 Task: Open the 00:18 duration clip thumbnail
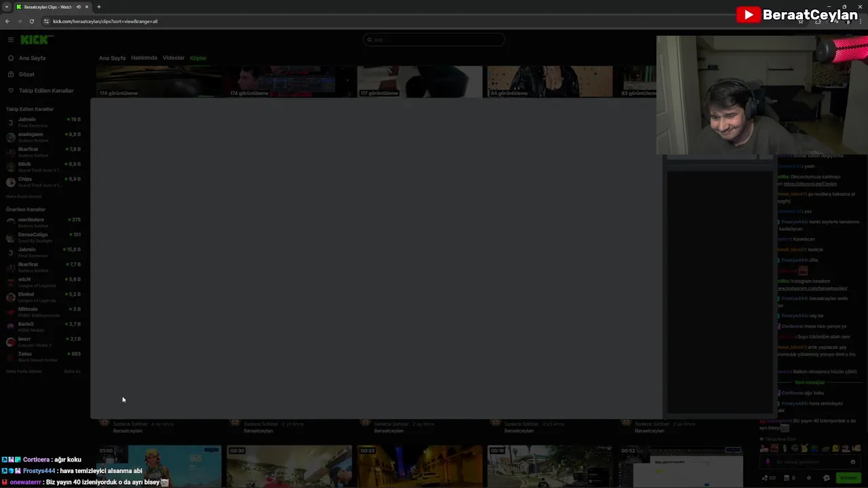pyautogui.click(x=550, y=466)
